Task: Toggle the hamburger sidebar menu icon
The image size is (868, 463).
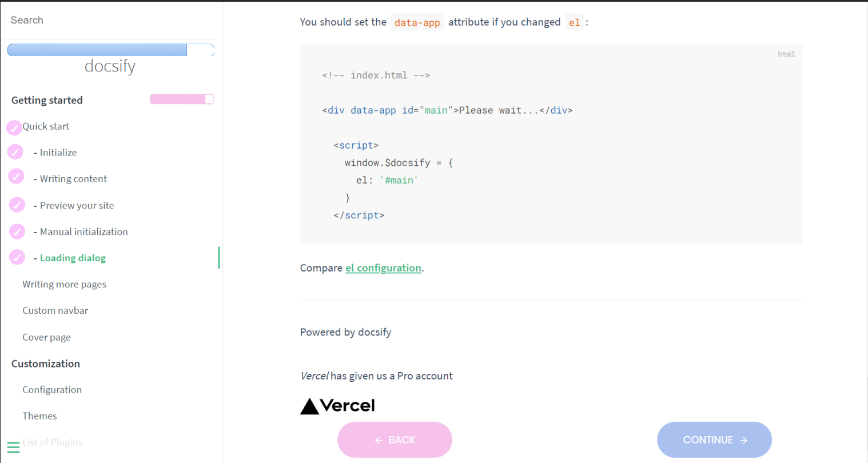Action: tap(13, 447)
